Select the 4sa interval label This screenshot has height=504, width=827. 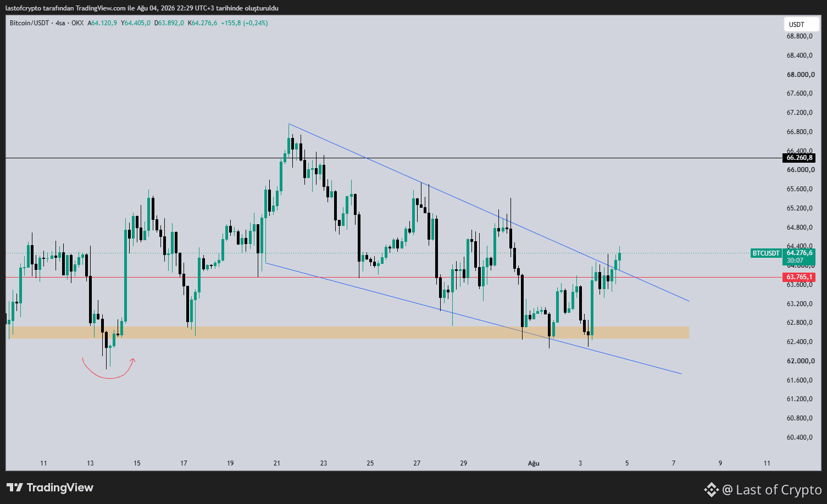click(x=60, y=23)
